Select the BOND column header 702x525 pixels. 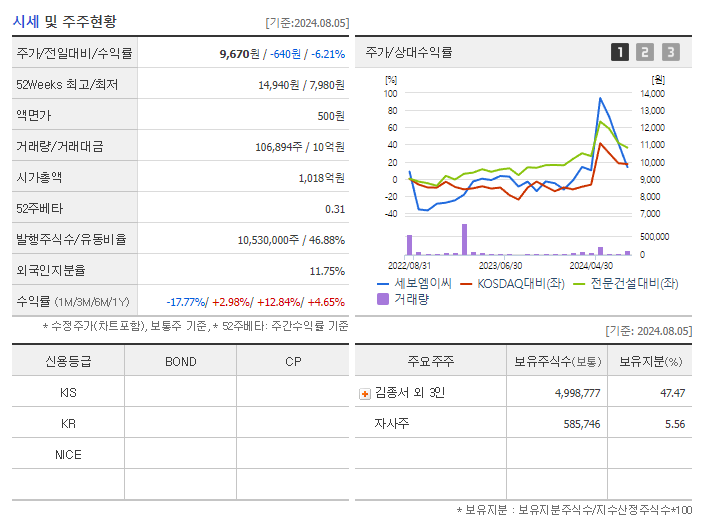(x=181, y=362)
